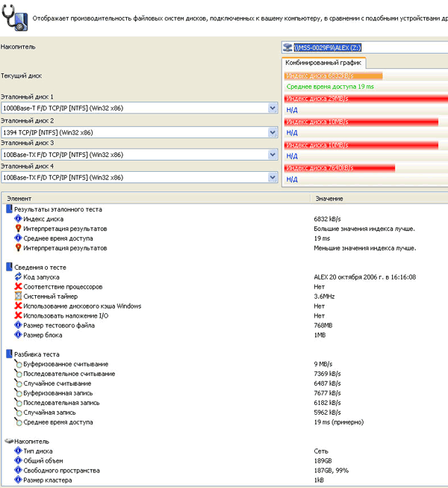
Task: Click the book icon for Сведения о тесте
Action: coord(9,267)
